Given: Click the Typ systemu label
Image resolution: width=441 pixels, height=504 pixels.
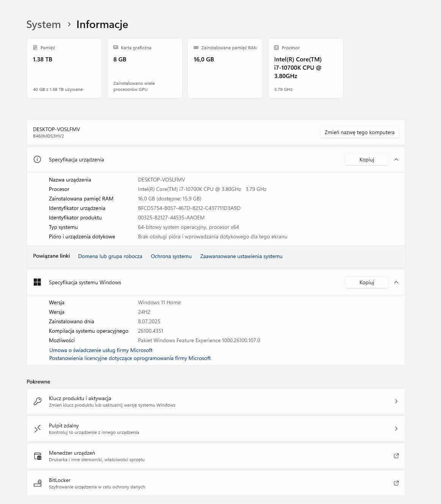Looking at the screenshot, I should [63, 227].
